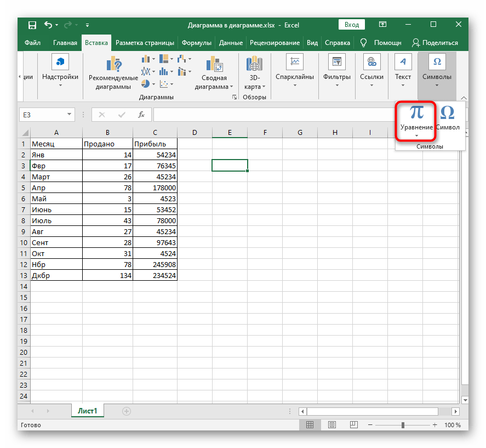Add a new sheet with plus icon

pyautogui.click(x=127, y=411)
